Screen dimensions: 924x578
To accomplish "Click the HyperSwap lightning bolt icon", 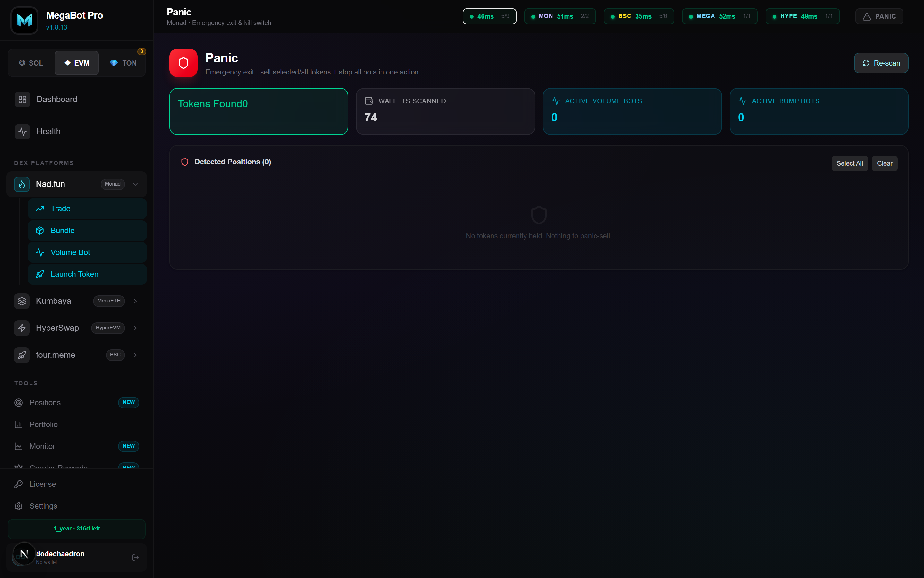I will [x=22, y=328].
